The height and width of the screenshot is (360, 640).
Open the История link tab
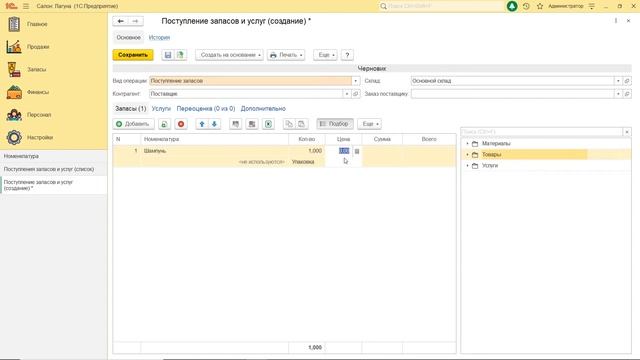tap(159, 38)
